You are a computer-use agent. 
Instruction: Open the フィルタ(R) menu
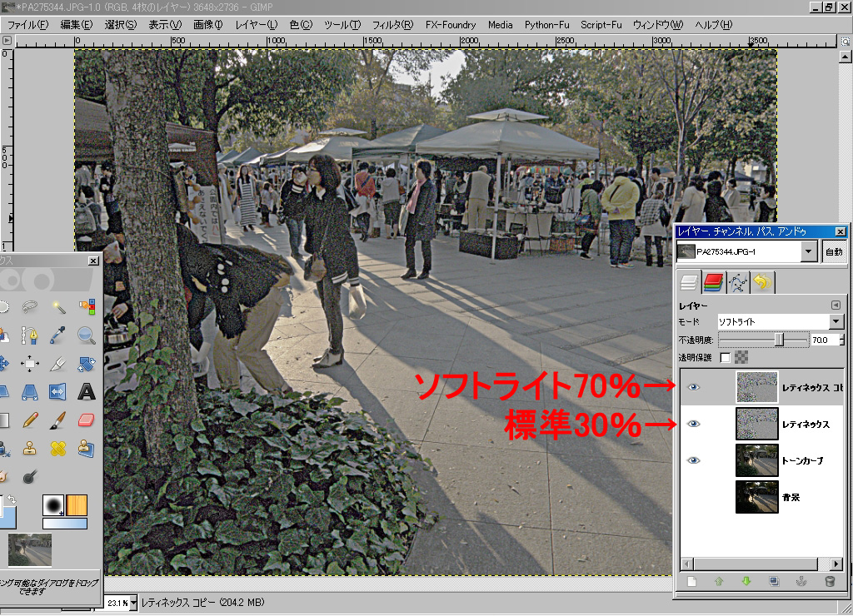[x=392, y=25]
